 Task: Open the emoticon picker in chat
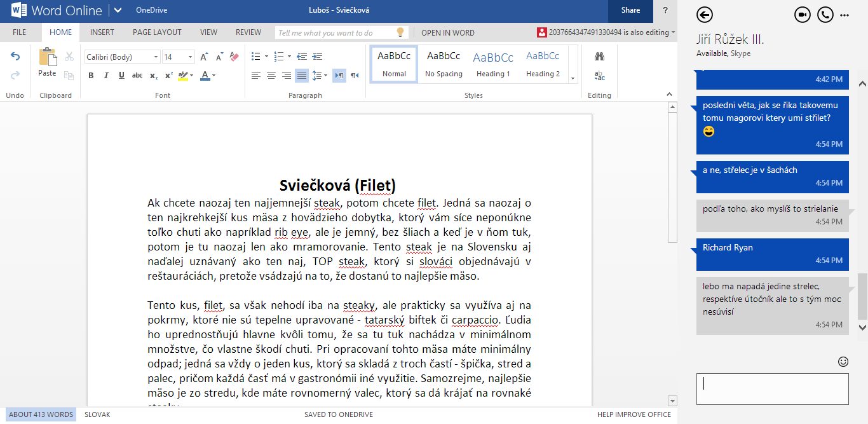pyautogui.click(x=843, y=361)
